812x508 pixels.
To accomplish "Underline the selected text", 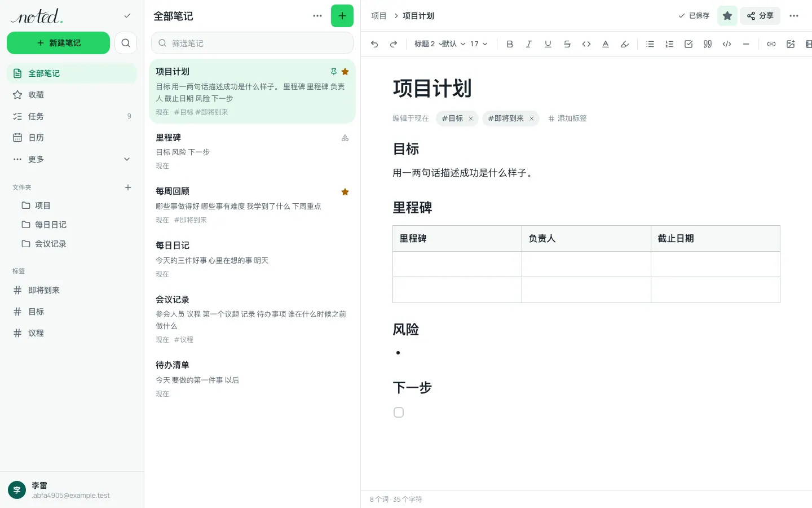I will click(x=548, y=44).
